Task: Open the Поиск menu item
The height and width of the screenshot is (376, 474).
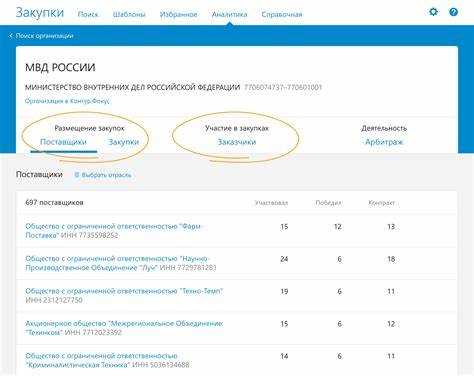Action: tap(88, 14)
